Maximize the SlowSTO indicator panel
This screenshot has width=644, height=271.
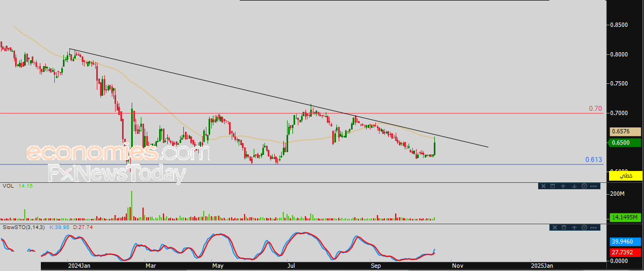coord(564,227)
